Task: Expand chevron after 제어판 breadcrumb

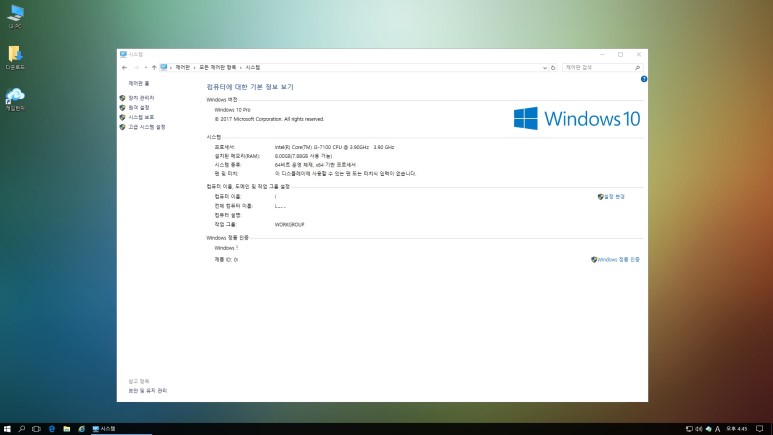Action: [194, 68]
